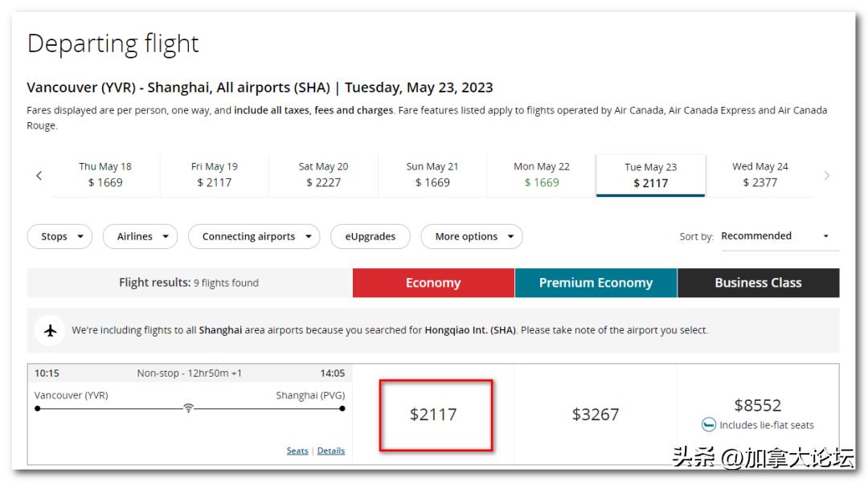This screenshot has height=482, width=868.
Task: Go to previous dates with left arrow
Action: coord(39,175)
